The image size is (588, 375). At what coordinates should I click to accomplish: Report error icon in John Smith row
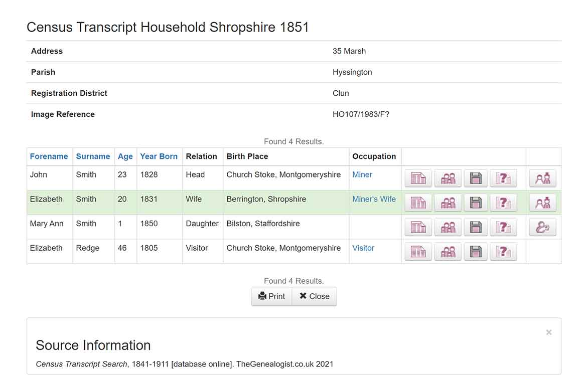(503, 178)
